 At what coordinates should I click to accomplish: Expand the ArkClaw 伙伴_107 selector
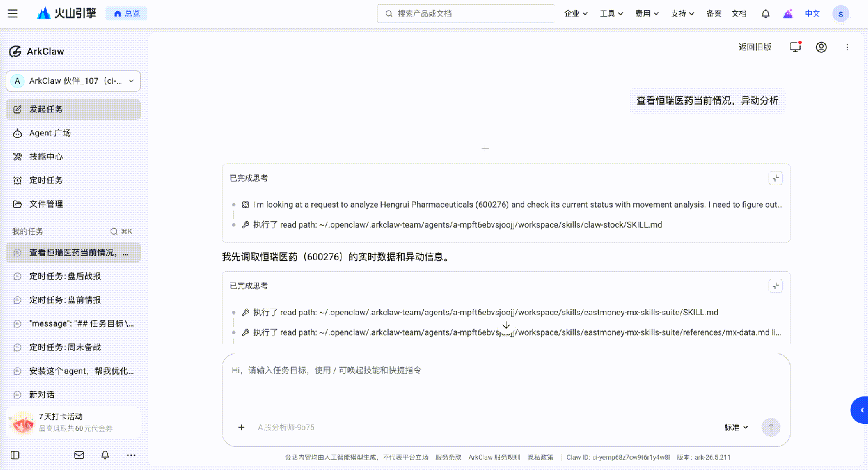coord(73,81)
